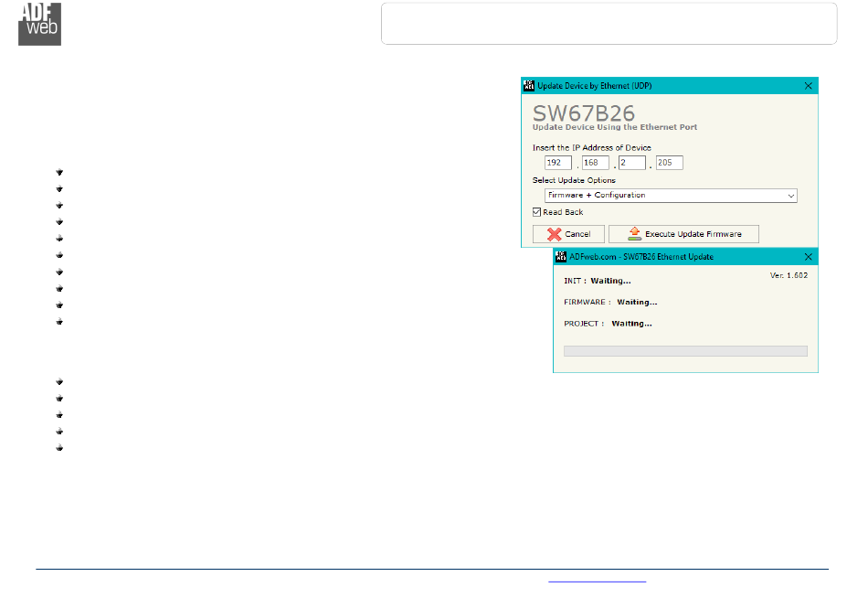This screenshot has height=598, width=868.
Task: Click the empty header box at top
Action: coord(609,23)
